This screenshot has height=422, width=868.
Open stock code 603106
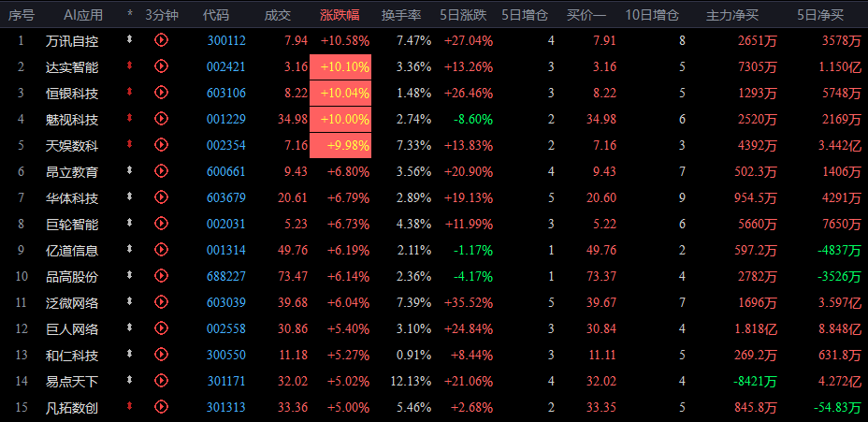point(226,93)
